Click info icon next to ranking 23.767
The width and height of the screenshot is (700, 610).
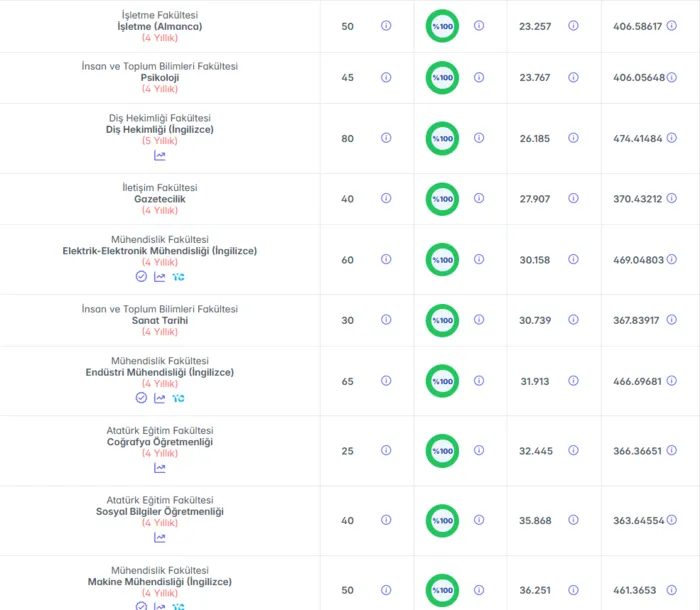click(x=573, y=77)
